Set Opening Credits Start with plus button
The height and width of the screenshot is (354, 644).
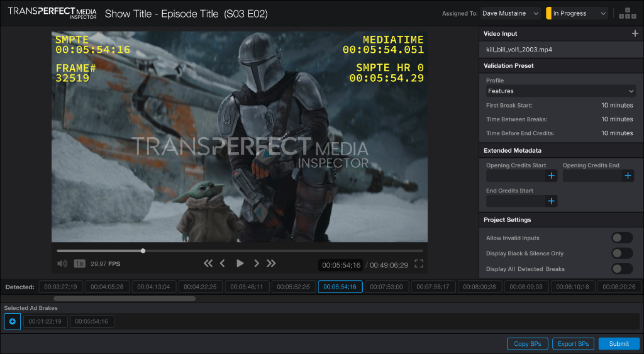tap(552, 176)
